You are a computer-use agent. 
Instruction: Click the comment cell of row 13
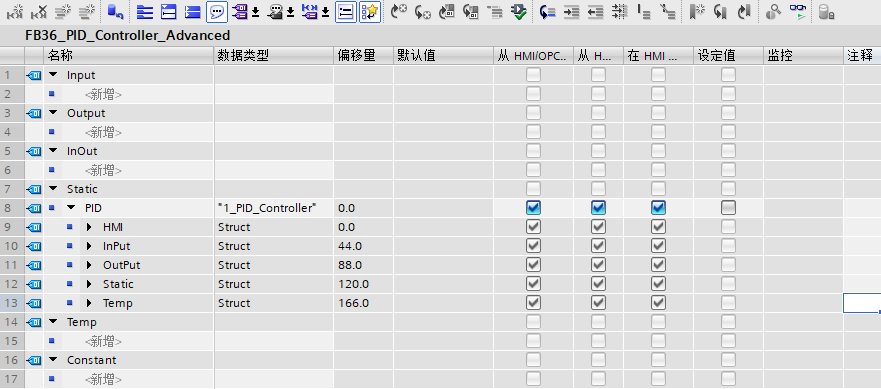862,303
